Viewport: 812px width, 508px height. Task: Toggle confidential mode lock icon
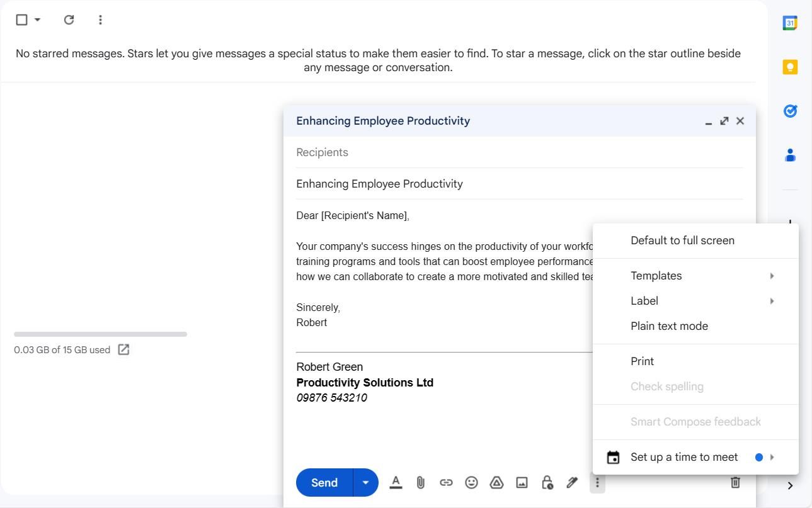547,483
